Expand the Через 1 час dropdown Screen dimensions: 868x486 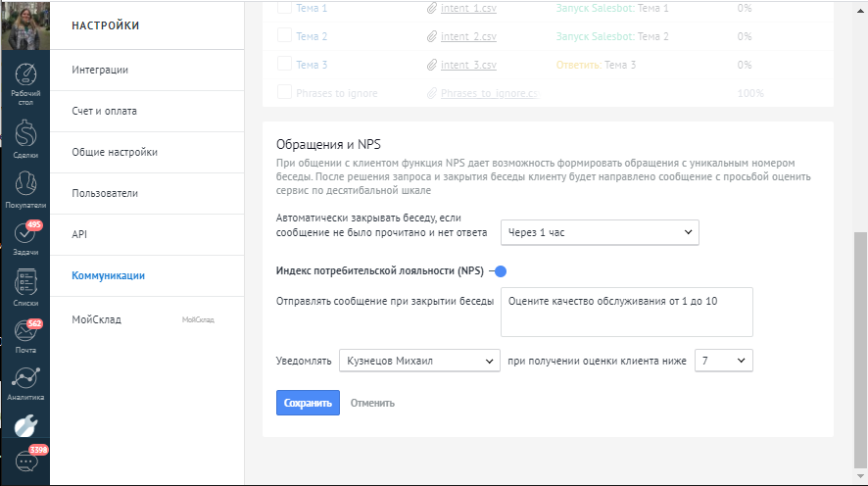click(599, 232)
